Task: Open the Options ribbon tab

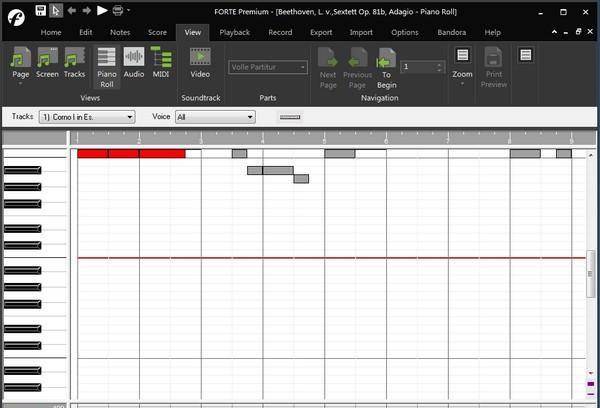Action: coord(405,33)
